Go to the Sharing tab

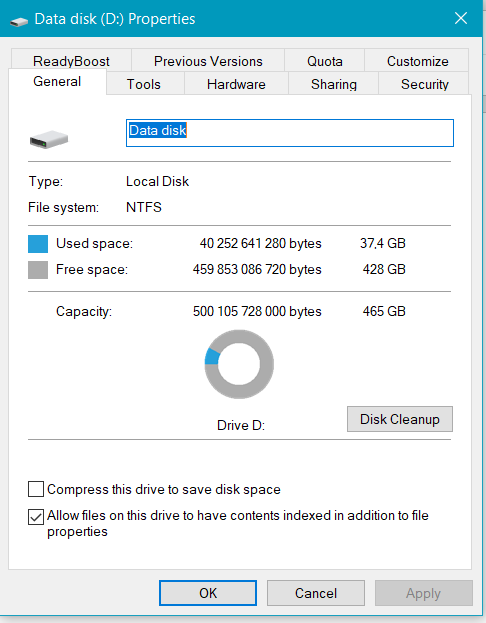click(x=334, y=84)
